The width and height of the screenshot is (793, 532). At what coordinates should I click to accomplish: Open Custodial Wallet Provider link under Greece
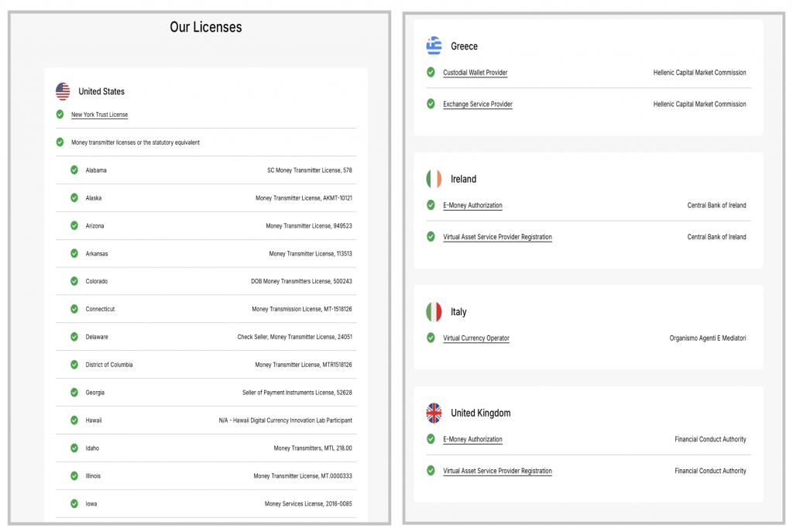pos(475,73)
